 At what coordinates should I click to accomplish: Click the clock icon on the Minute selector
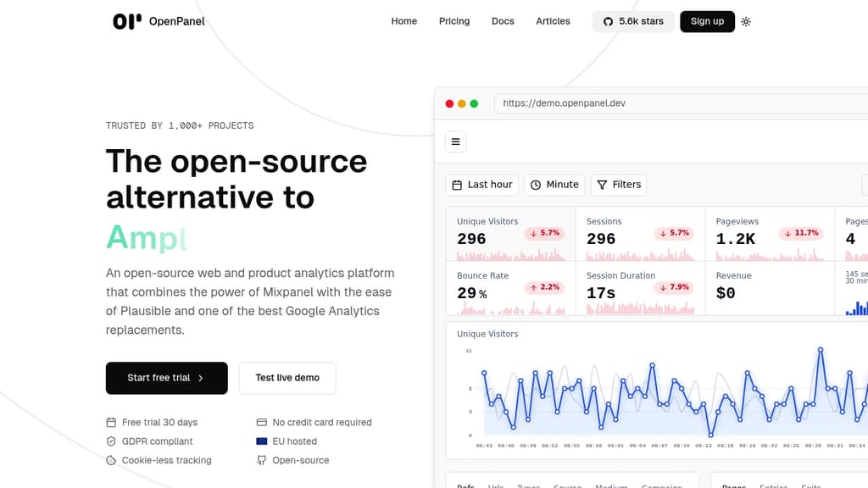point(534,184)
